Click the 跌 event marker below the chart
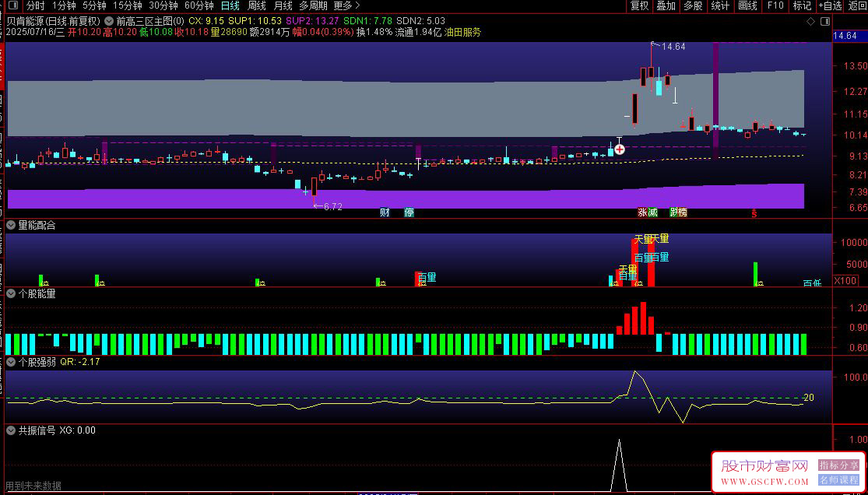Image resolution: width=868 pixels, height=495 pixels. pos(673,212)
